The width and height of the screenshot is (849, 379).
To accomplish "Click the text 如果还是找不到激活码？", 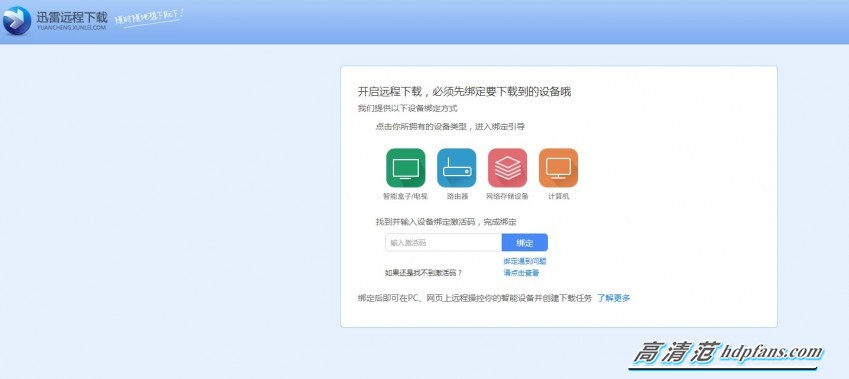I will [x=423, y=273].
